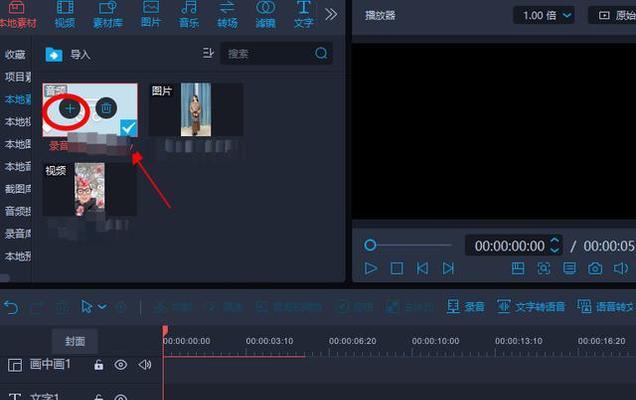This screenshot has width=636, height=400.
Task: Open the 音乐 tab
Action: tap(189, 15)
